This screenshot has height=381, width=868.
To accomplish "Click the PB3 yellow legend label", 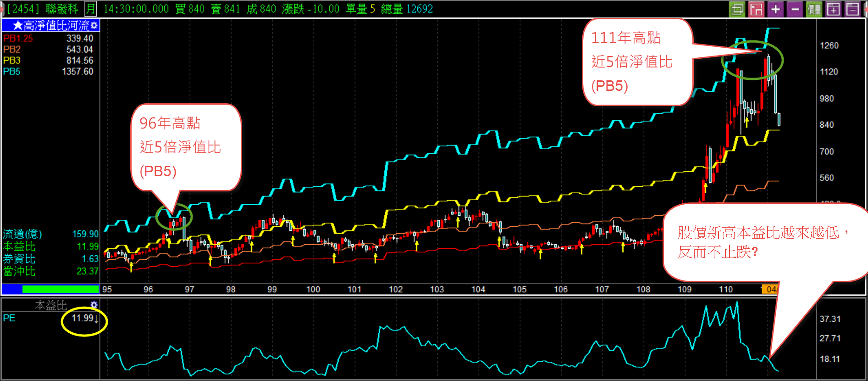I will (x=12, y=61).
